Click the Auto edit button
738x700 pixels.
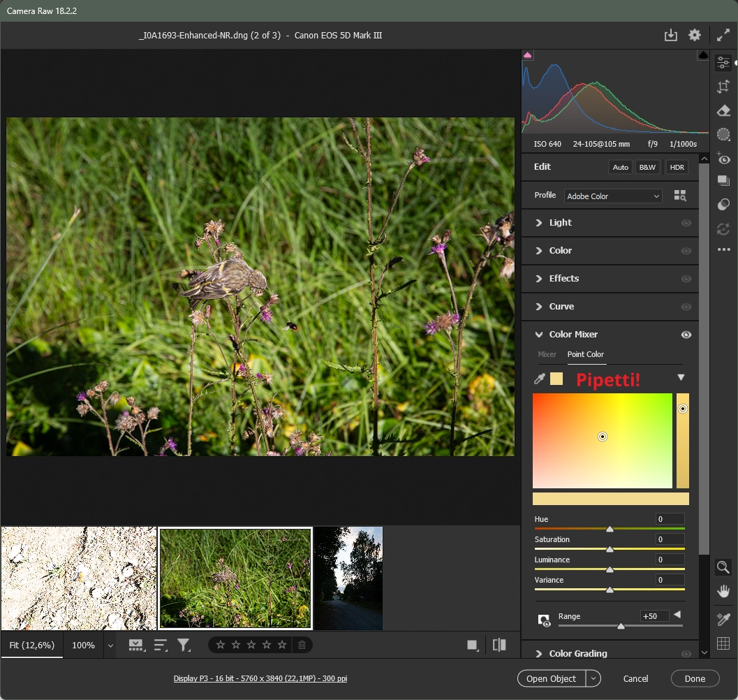[x=620, y=167]
